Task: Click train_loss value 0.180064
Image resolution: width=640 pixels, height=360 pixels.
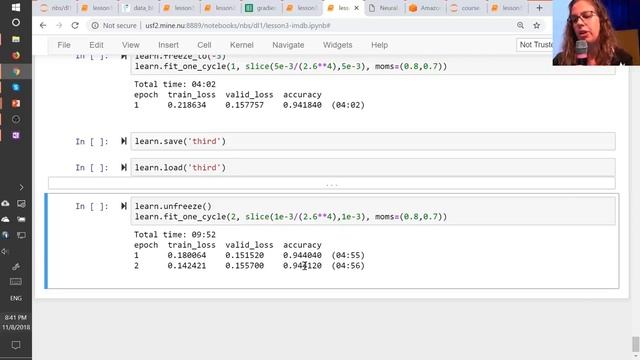Action: (x=187, y=255)
